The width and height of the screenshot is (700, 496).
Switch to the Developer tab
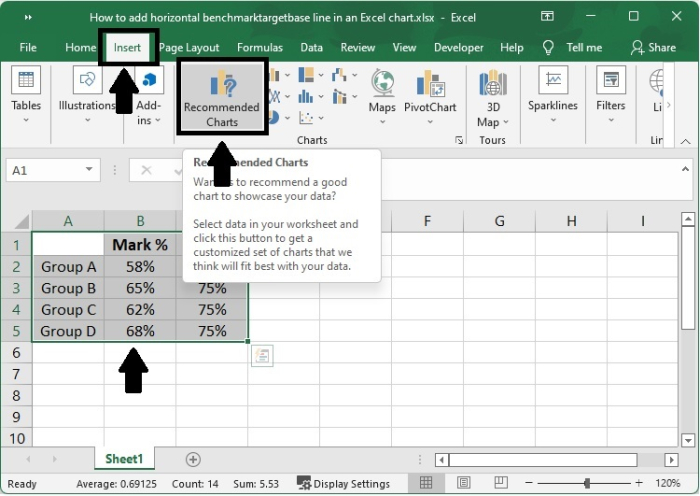pos(459,47)
